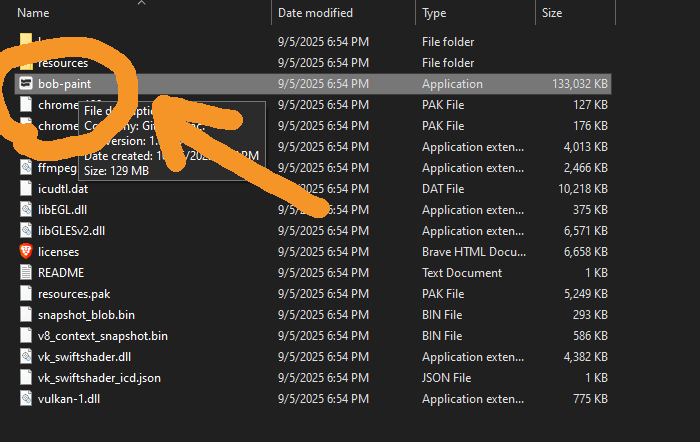The height and width of the screenshot is (442, 700).
Task: Click the sort arrow above the Name column
Action: click(x=142, y=3)
